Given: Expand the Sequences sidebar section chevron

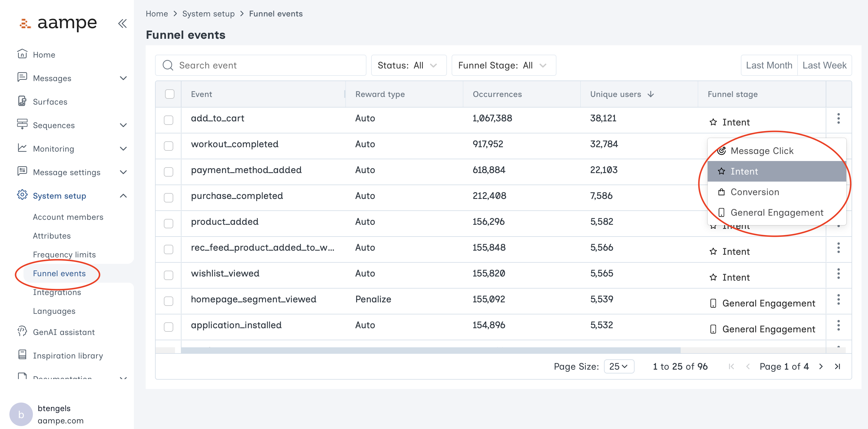Looking at the screenshot, I should click(123, 125).
